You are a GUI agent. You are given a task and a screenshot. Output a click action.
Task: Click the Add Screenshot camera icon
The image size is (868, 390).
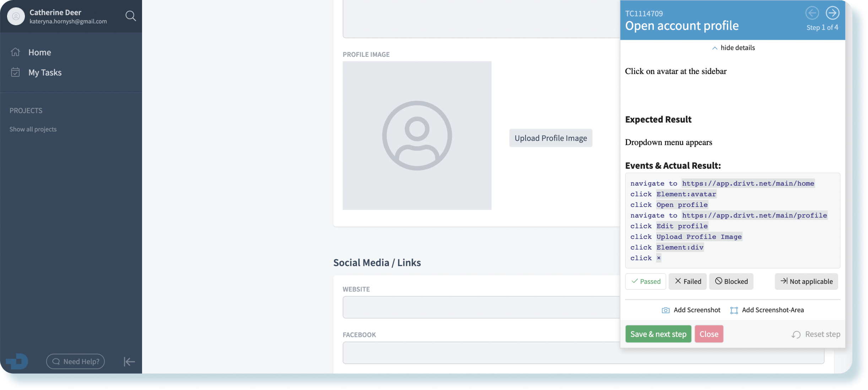(666, 310)
